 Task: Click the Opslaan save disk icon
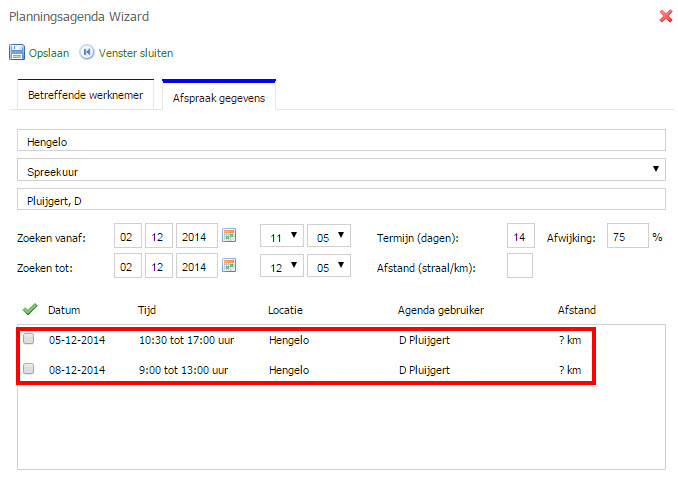coord(16,52)
